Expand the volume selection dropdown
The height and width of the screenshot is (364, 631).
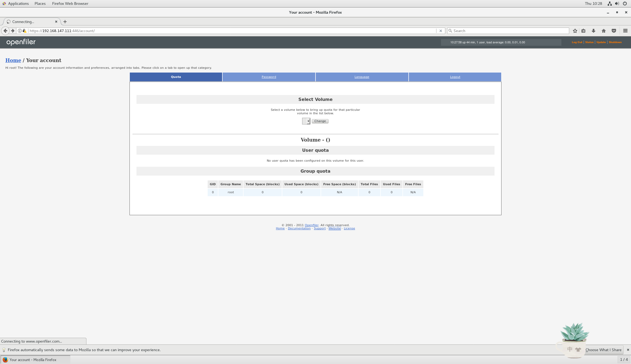pos(306,121)
